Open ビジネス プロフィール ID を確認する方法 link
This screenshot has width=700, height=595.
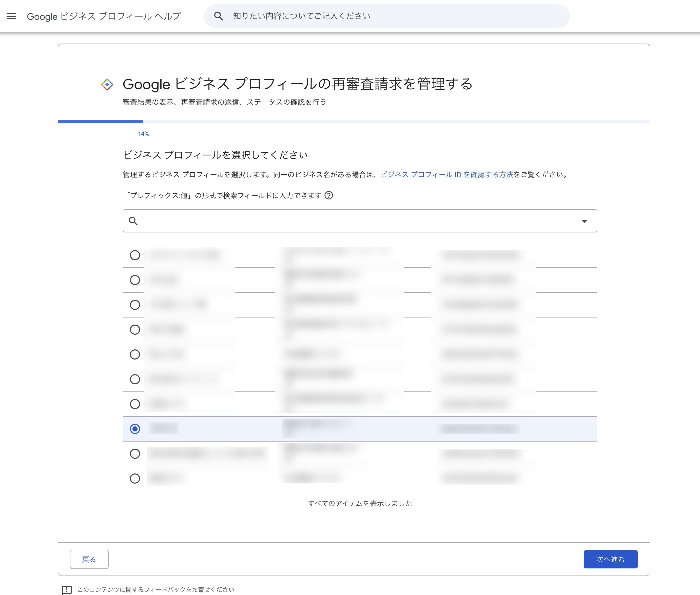click(447, 174)
